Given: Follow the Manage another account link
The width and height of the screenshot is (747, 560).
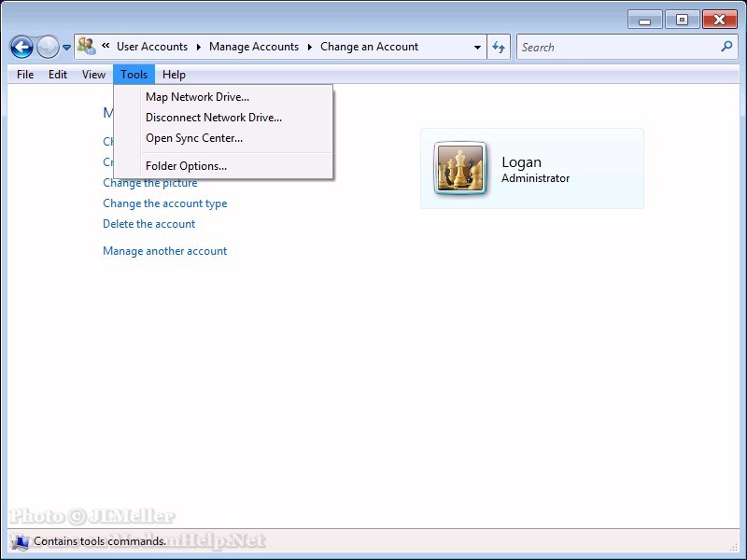Looking at the screenshot, I should (164, 251).
